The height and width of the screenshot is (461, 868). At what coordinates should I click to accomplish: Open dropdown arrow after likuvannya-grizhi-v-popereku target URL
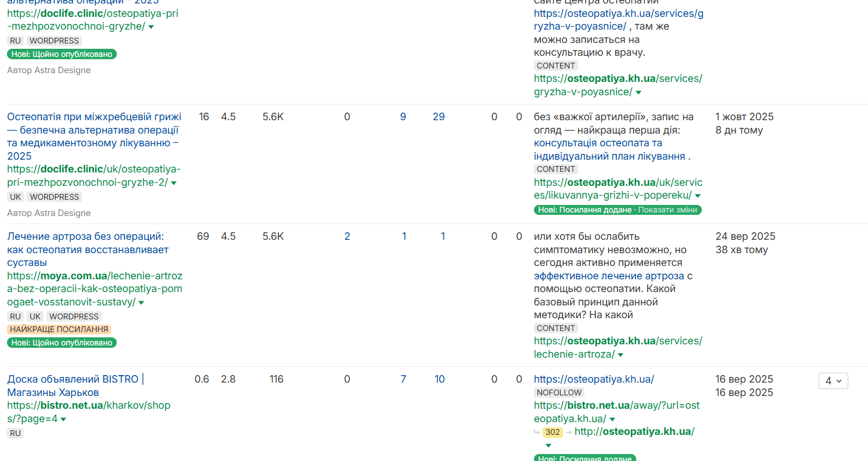(x=698, y=196)
